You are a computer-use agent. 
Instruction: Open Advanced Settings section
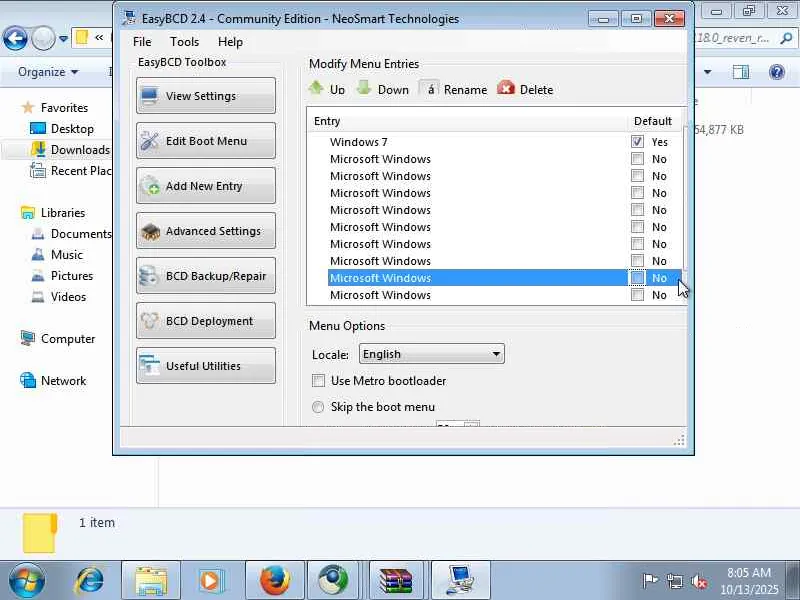tap(206, 231)
